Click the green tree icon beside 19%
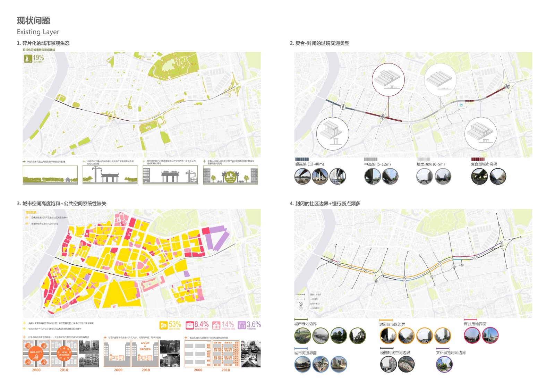This screenshot has width=555, height=392. click(28, 58)
